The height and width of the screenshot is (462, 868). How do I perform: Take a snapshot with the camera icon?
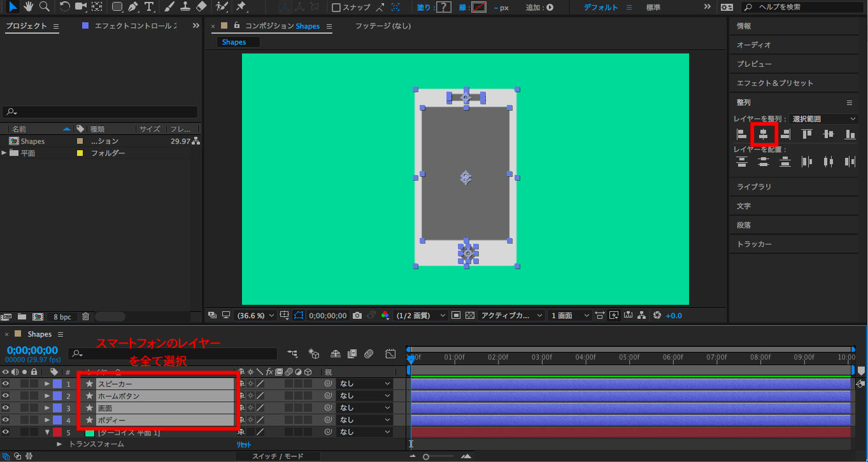pos(357,316)
